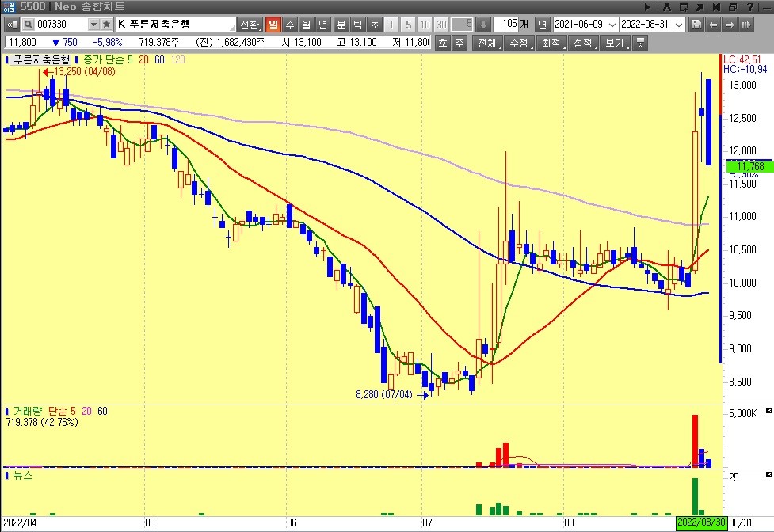Click the cascade windows icon in the title bar
Viewport: 774px width, 532px height.
[733, 7]
